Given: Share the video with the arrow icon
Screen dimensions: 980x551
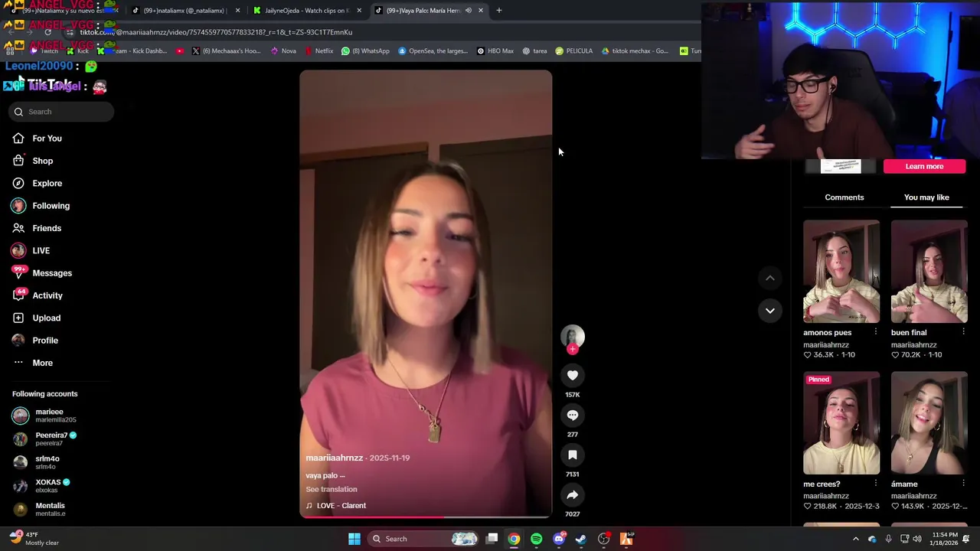Looking at the screenshot, I should pos(573,494).
